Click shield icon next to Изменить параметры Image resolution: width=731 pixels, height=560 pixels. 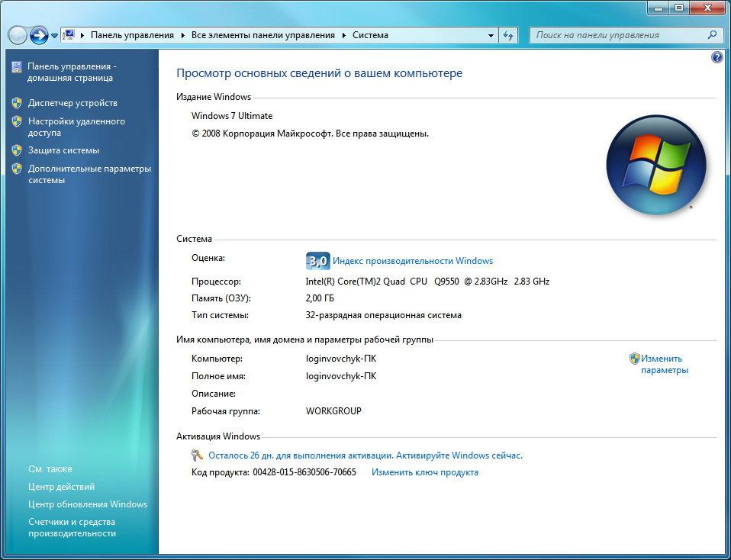click(634, 358)
